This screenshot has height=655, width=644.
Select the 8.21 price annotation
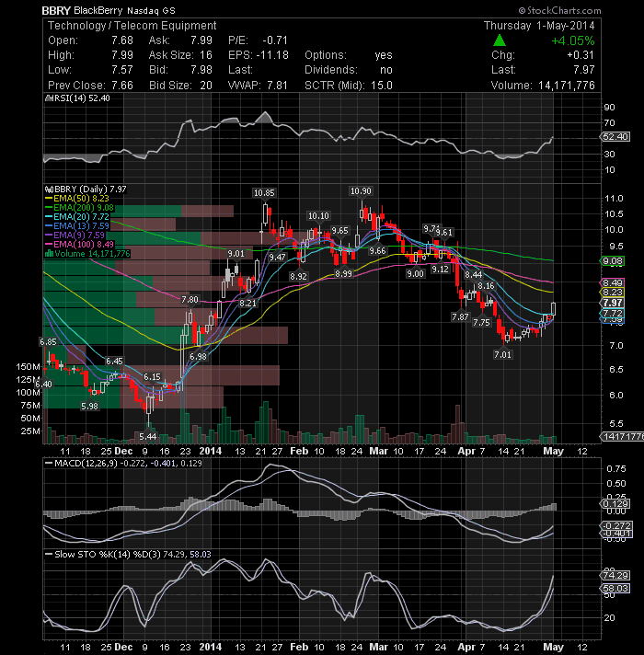coord(247,303)
